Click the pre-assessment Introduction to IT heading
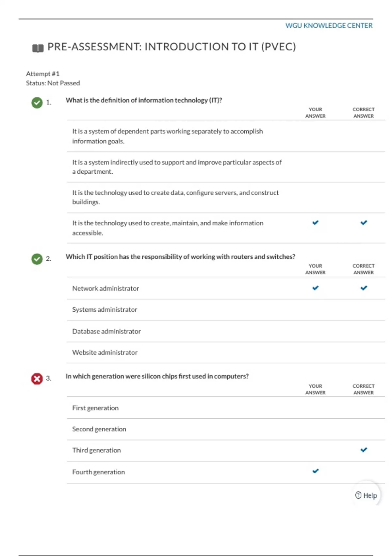The height and width of the screenshot is (556, 392). coord(171,47)
